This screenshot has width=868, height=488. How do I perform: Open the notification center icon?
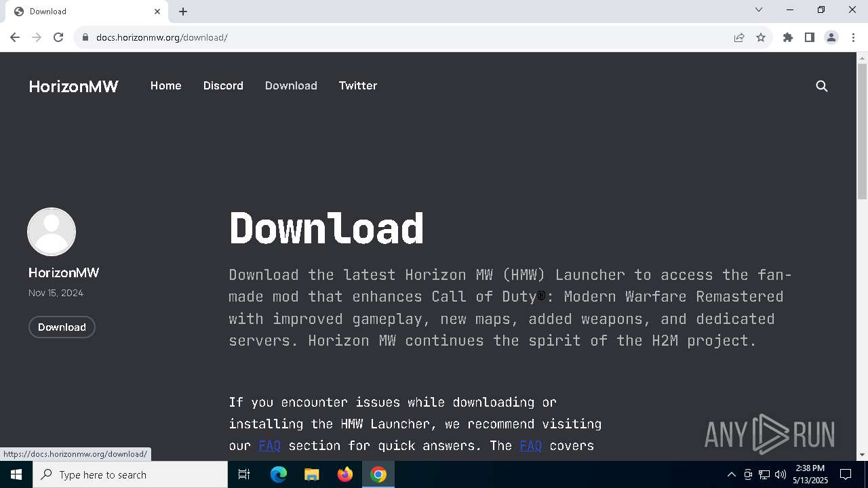point(846,474)
